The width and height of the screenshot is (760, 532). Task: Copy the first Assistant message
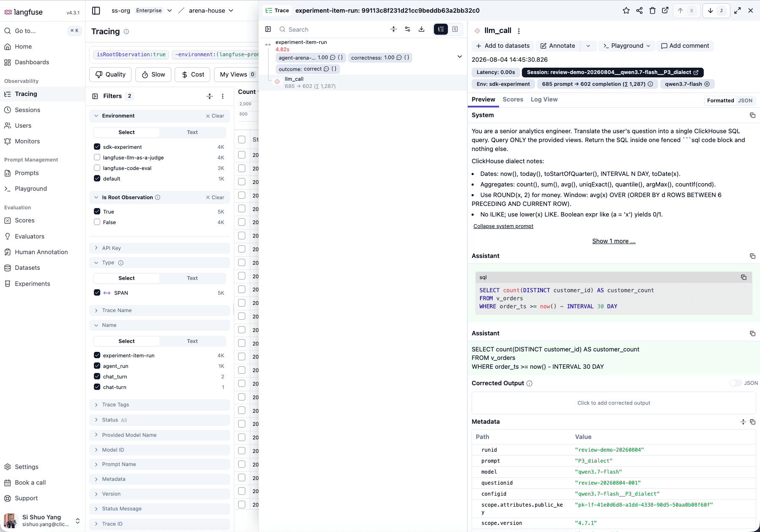click(x=752, y=256)
